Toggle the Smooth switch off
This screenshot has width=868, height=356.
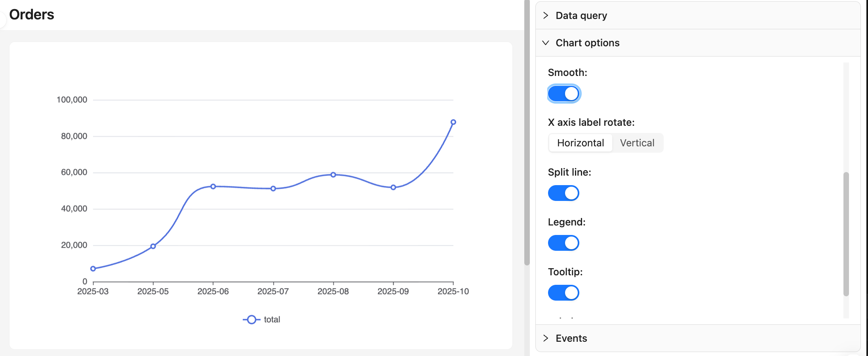point(563,94)
